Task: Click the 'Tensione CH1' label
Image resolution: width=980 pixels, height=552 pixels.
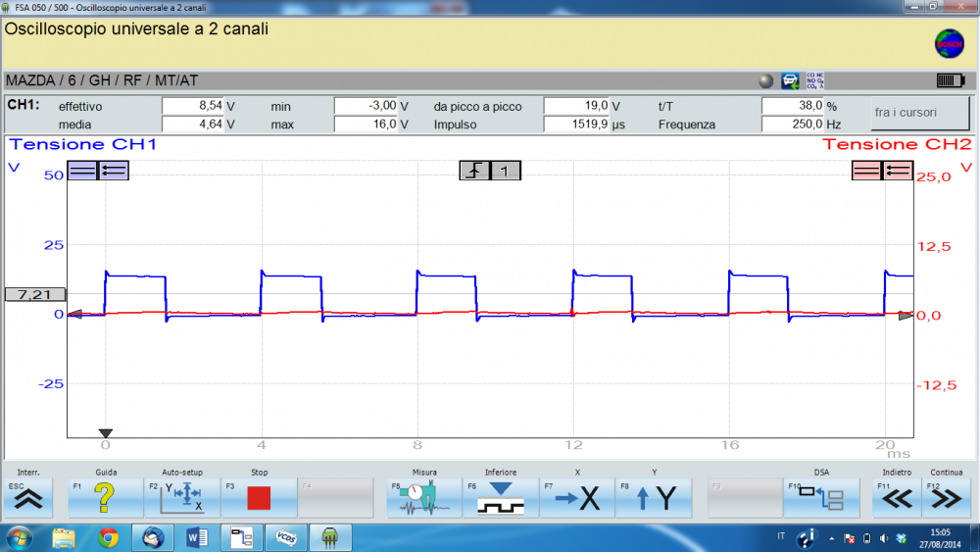Action: point(82,144)
